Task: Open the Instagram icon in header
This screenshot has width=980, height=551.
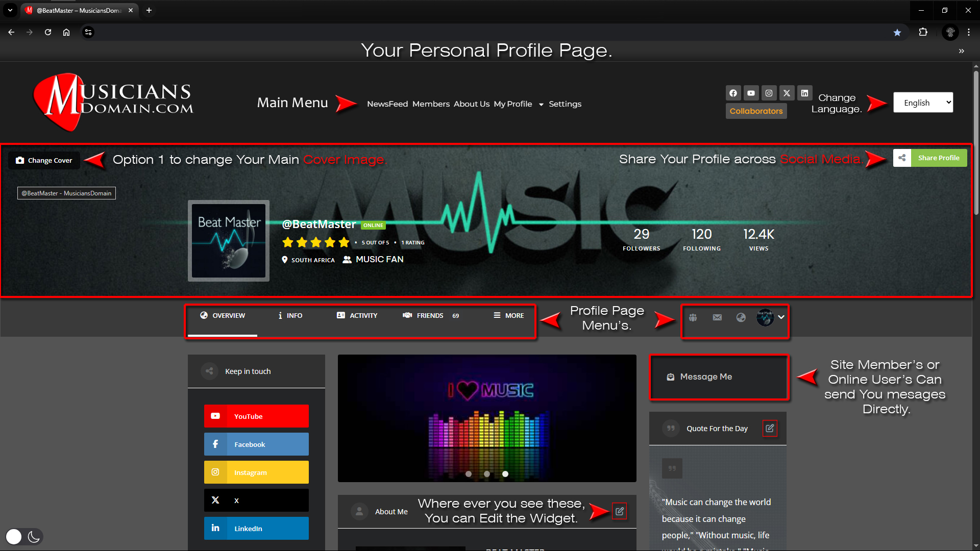Action: [x=769, y=93]
